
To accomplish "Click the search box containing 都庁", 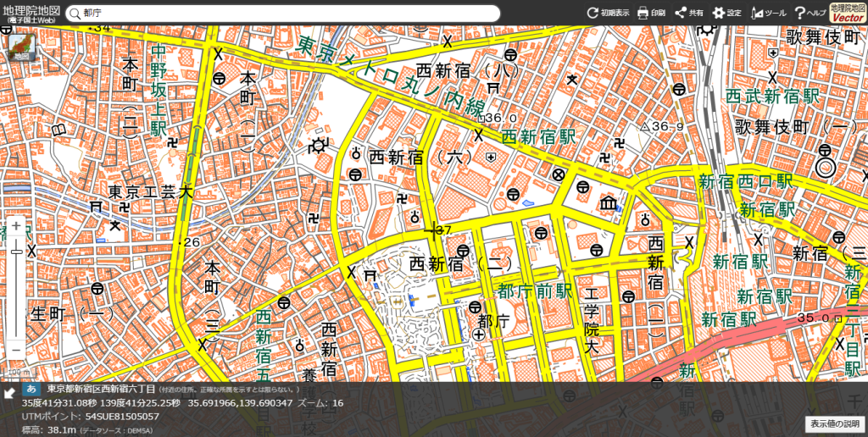I will [x=280, y=14].
